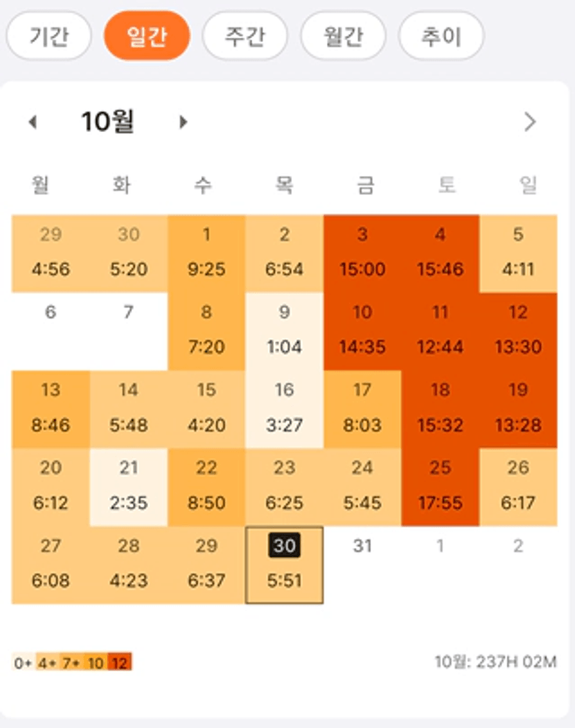Open details with right chevron
The height and width of the screenshot is (728, 575).
pos(530,122)
